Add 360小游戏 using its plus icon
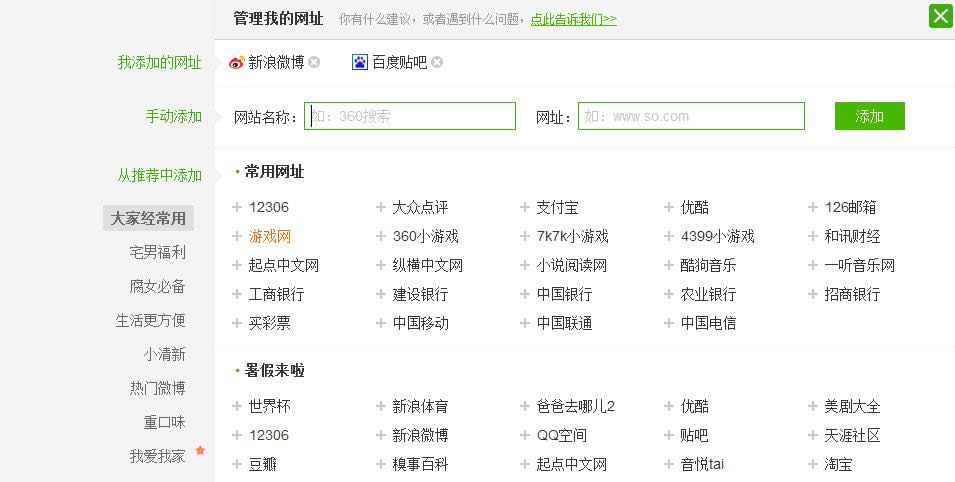 coord(381,236)
